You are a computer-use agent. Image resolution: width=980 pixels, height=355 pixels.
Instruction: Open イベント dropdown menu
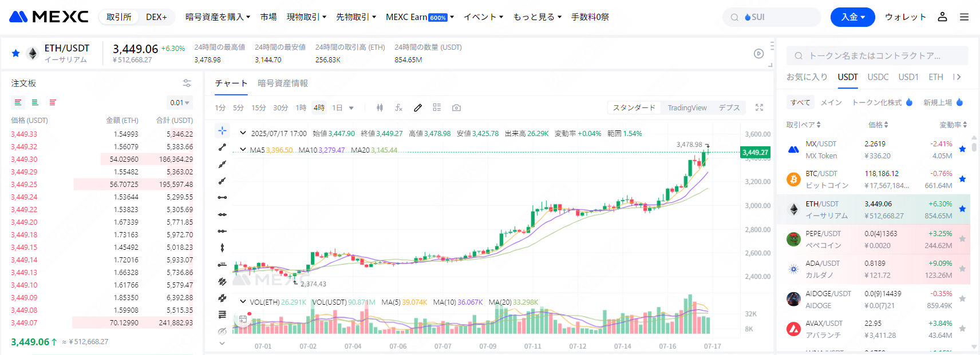[x=484, y=17]
